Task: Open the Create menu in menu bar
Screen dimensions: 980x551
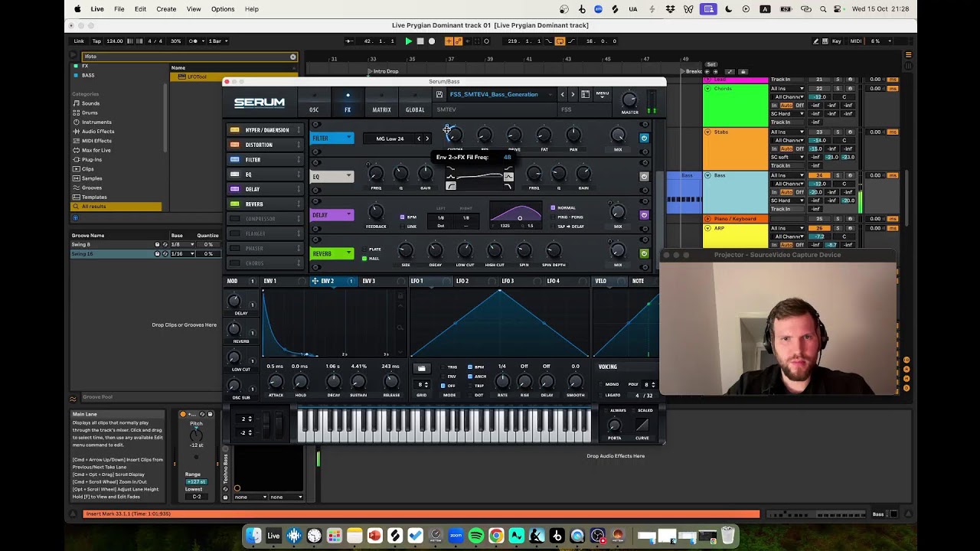Action: pyautogui.click(x=166, y=9)
